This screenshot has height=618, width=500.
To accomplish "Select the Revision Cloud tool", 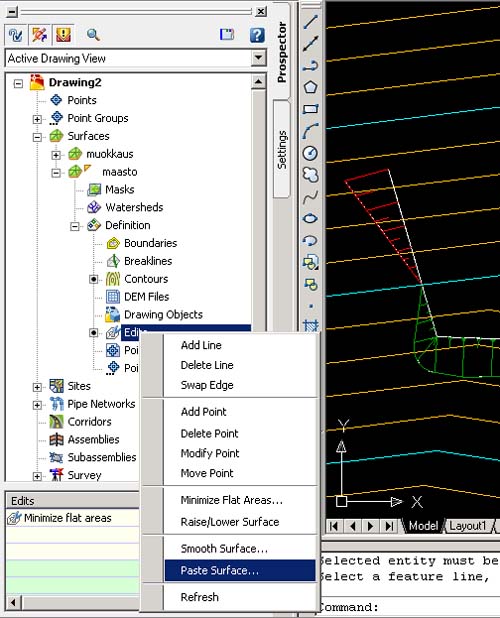I will (x=310, y=175).
